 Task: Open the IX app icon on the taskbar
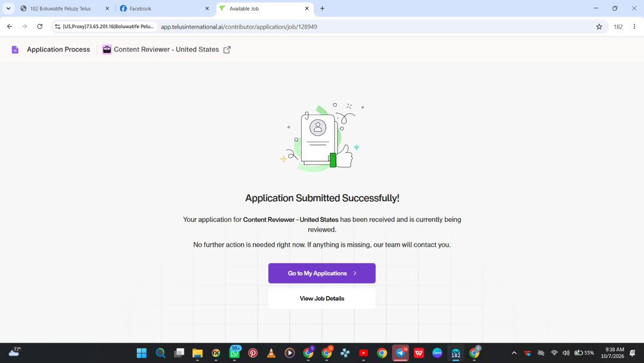pyautogui.click(x=216, y=353)
